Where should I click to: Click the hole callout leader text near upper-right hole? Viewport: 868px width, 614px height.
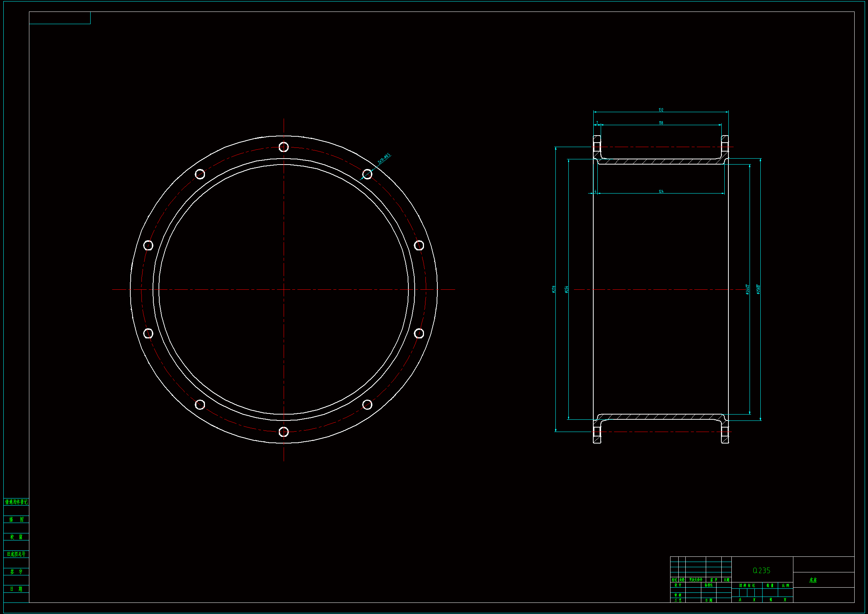384,158
